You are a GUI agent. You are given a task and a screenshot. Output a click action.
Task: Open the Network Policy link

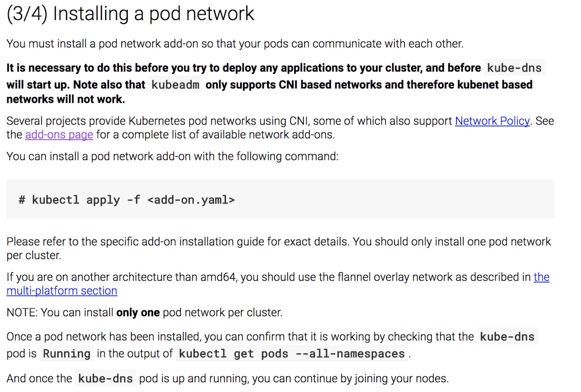point(492,121)
